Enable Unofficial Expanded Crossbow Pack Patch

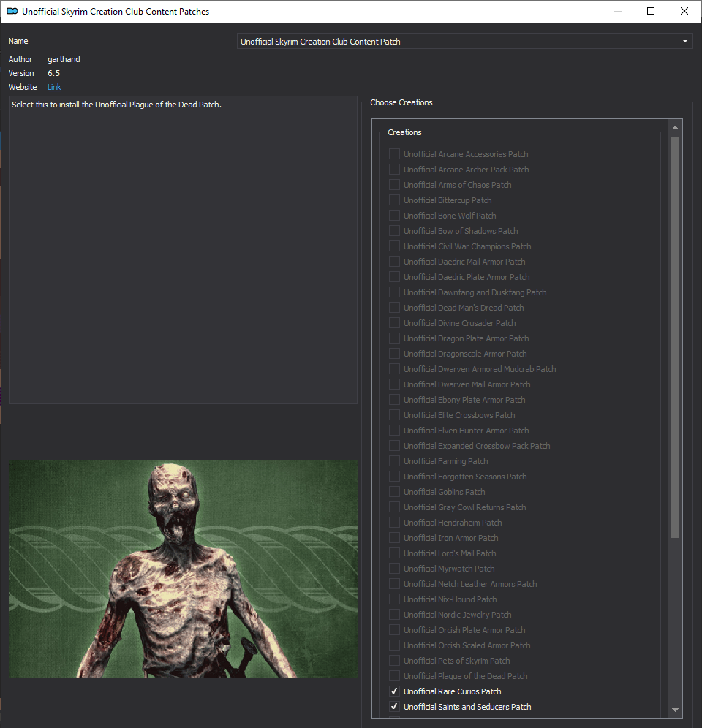click(x=394, y=445)
